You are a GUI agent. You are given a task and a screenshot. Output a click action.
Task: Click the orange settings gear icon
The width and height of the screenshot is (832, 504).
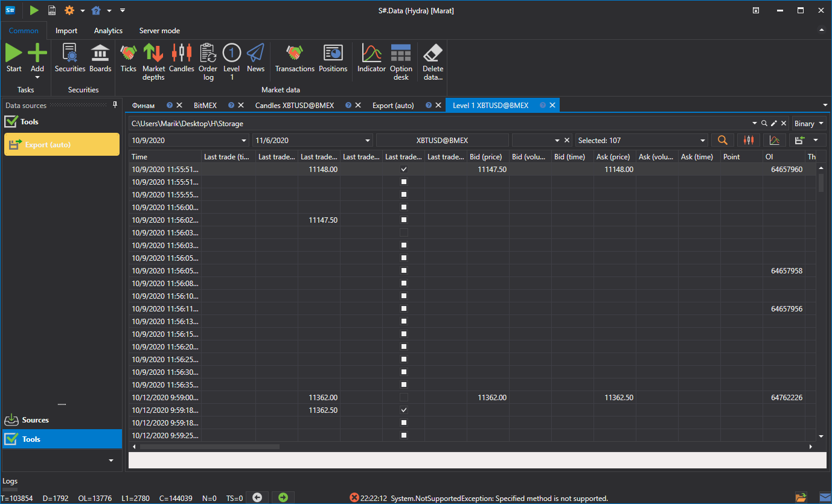pos(69,10)
